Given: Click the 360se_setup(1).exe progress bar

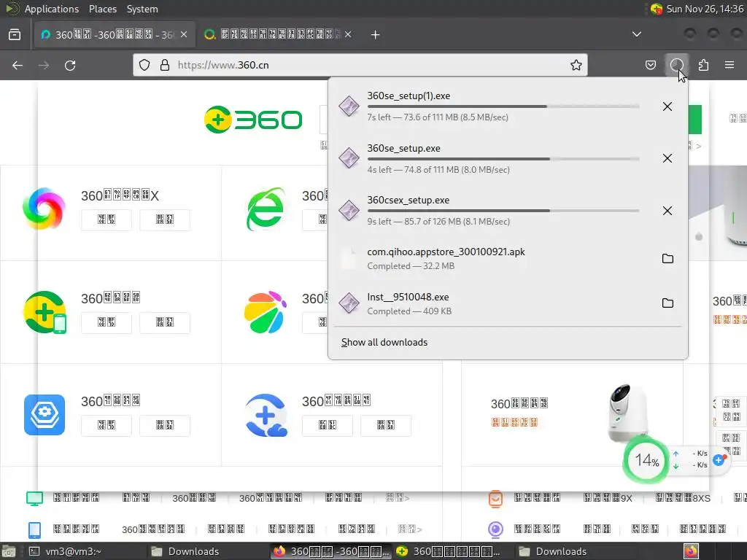Looking at the screenshot, I should click(x=503, y=106).
